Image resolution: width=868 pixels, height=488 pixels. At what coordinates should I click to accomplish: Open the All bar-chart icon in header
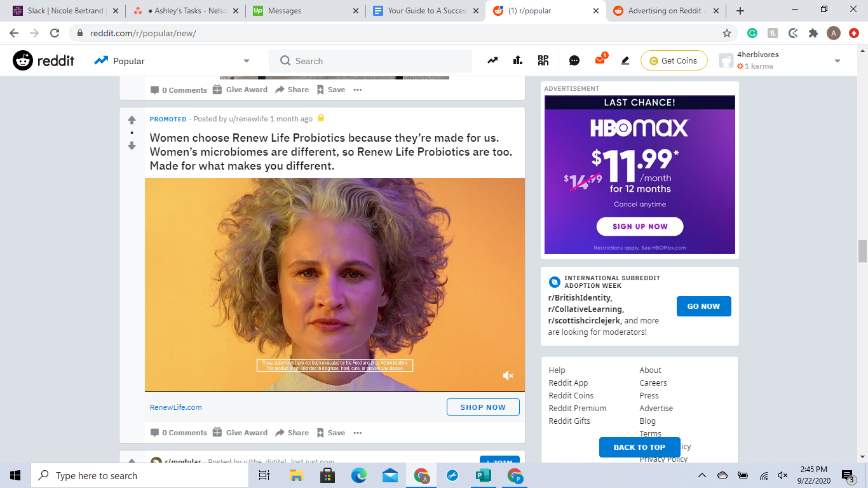coord(518,60)
